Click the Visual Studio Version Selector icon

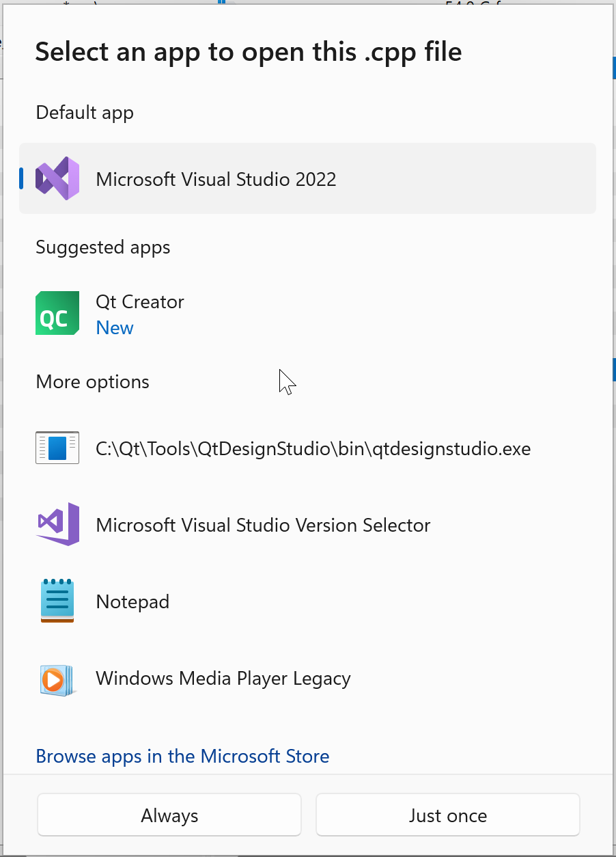click(x=57, y=524)
